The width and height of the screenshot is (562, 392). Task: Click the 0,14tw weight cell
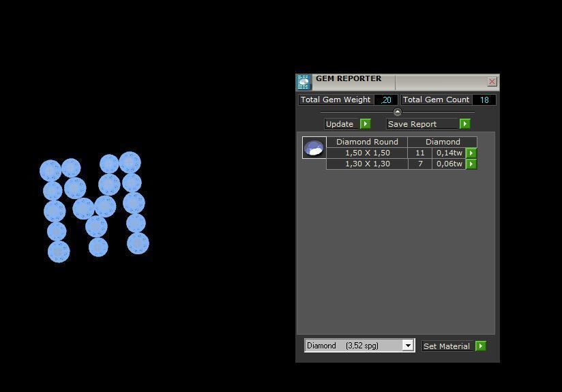[449, 153]
